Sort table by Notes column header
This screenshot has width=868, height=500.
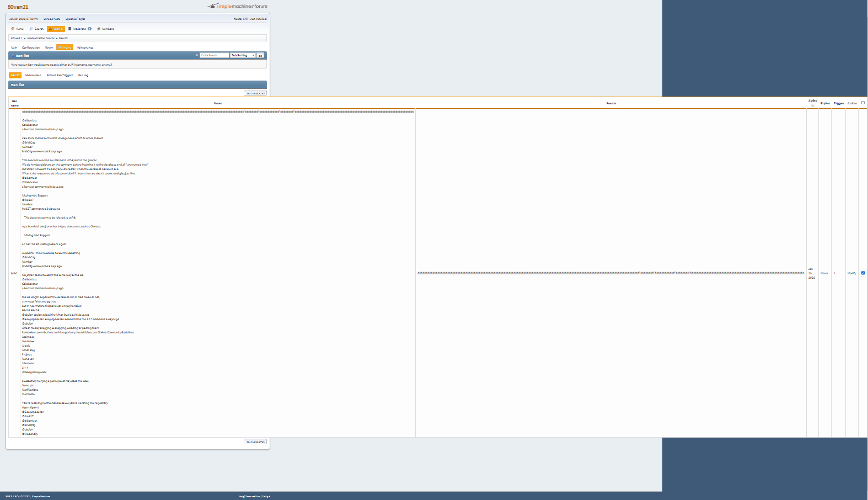[x=218, y=103]
